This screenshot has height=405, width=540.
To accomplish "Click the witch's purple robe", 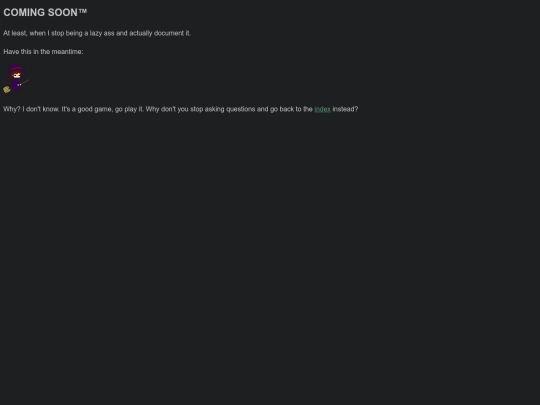I will (16, 84).
